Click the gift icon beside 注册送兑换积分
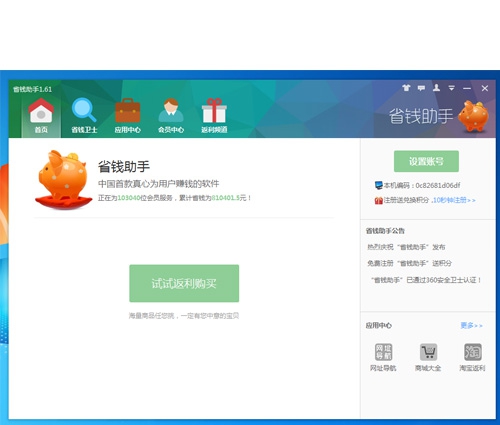The image size is (500, 425). pyautogui.click(x=378, y=200)
